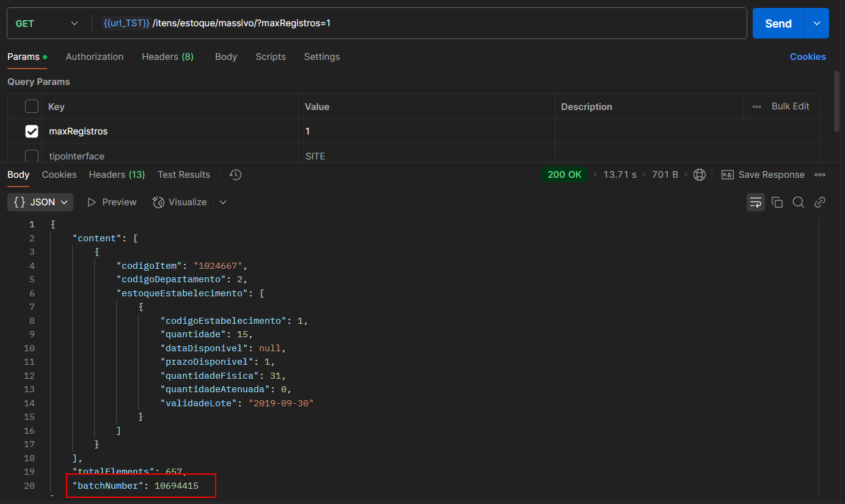Open the GET method dropdown

coord(48,23)
